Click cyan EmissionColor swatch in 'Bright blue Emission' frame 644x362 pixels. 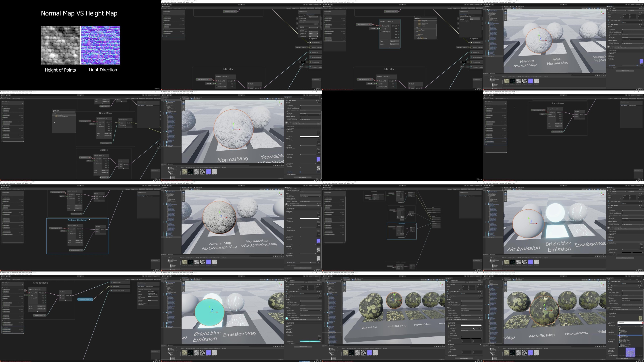pyautogui.click(x=310, y=341)
